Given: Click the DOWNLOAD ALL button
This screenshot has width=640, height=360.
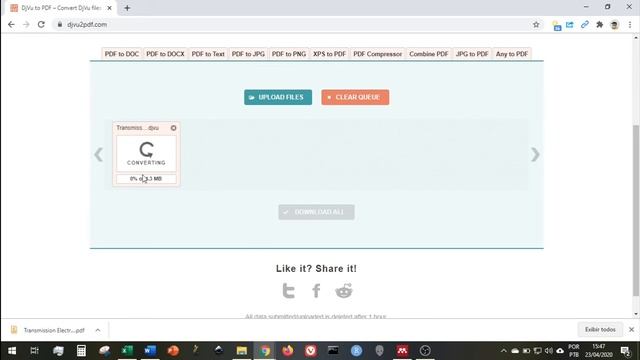Looking at the screenshot, I should click(x=316, y=212).
